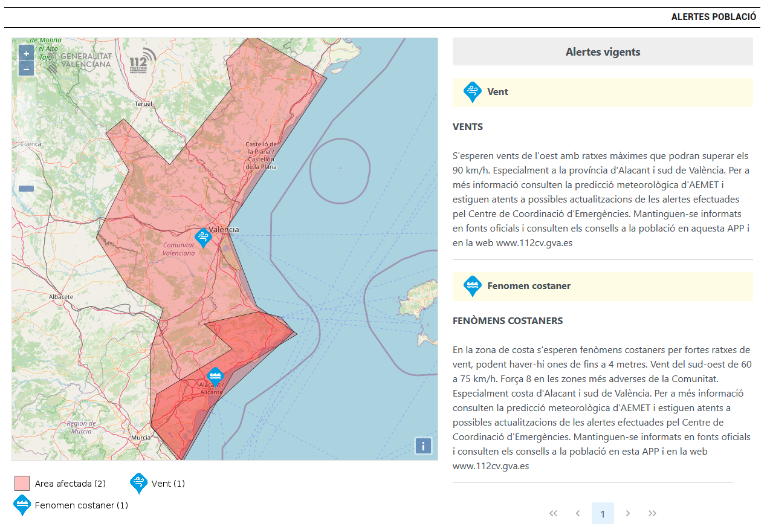
Task: Select page 1 in pagination
Action: pyautogui.click(x=603, y=513)
